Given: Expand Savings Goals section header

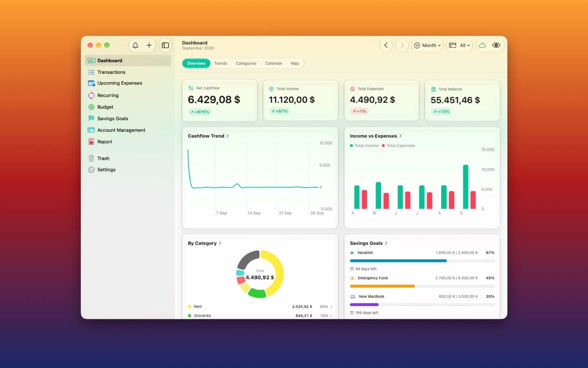Looking at the screenshot, I should [369, 243].
